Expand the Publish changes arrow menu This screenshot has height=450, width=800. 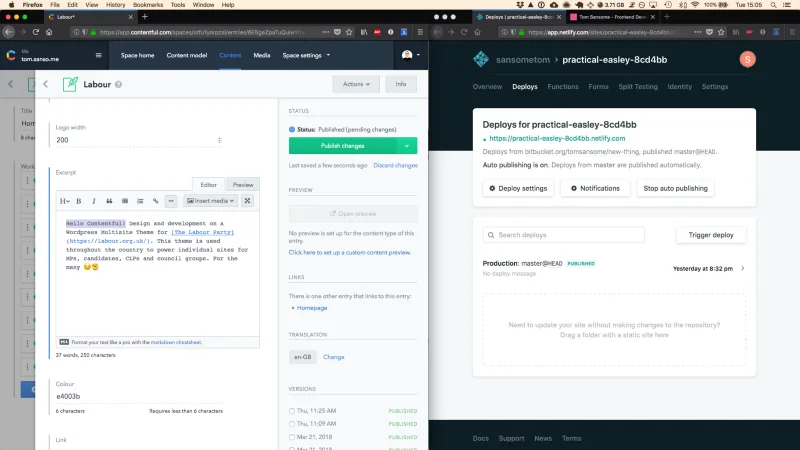(x=407, y=146)
